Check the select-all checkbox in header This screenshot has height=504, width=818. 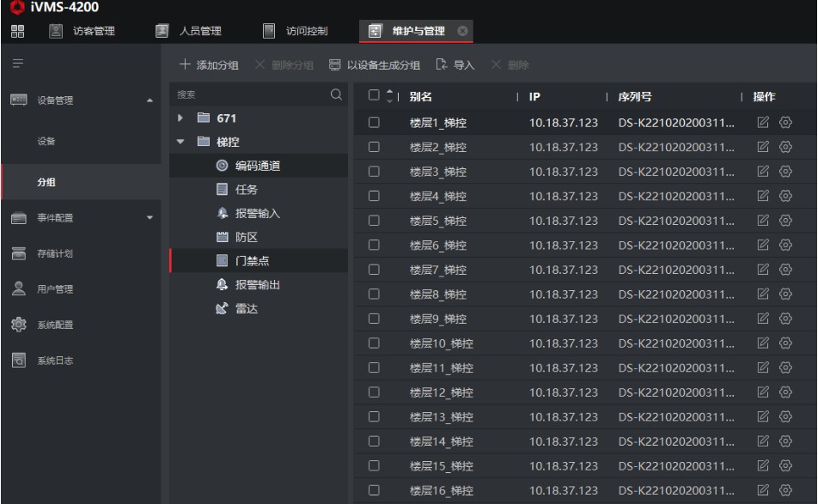coord(374,94)
